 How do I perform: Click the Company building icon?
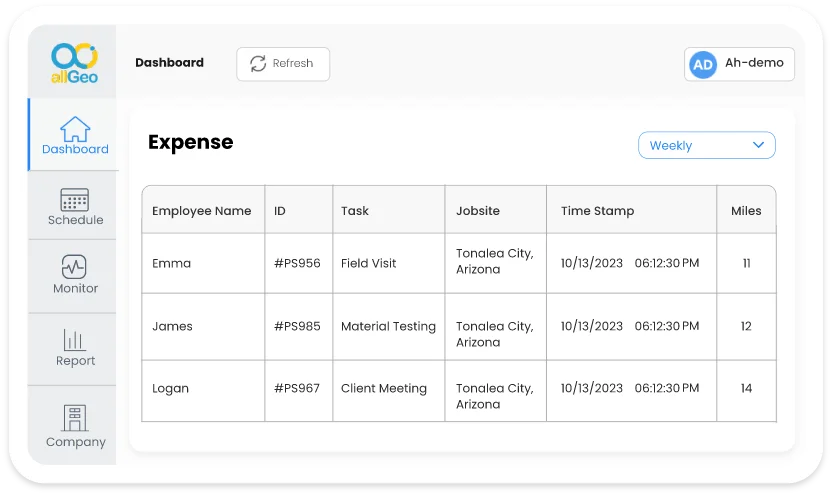click(75, 418)
